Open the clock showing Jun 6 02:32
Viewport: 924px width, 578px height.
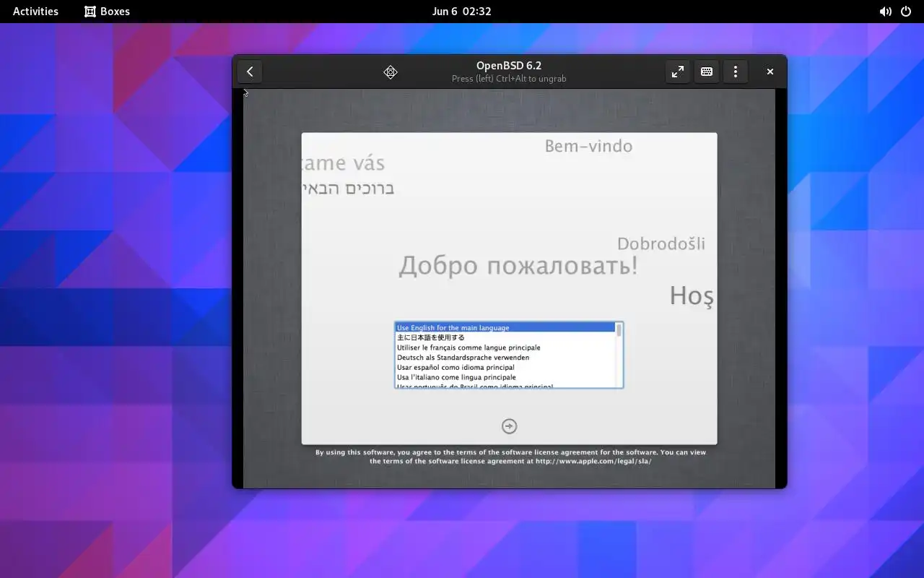click(x=462, y=12)
